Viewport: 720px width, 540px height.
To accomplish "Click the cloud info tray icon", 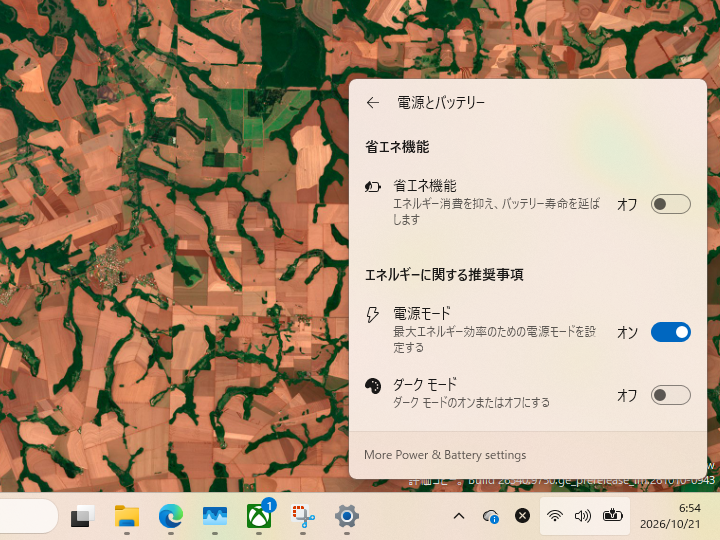I will 491,516.
